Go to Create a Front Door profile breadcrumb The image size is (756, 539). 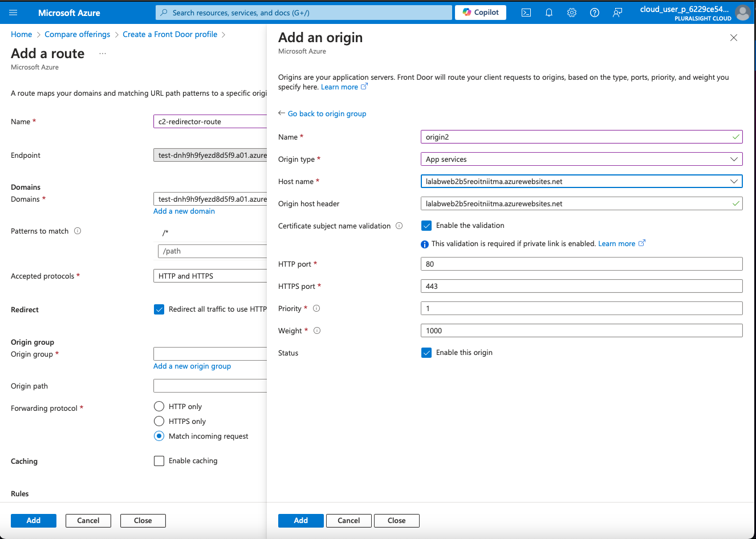click(170, 34)
